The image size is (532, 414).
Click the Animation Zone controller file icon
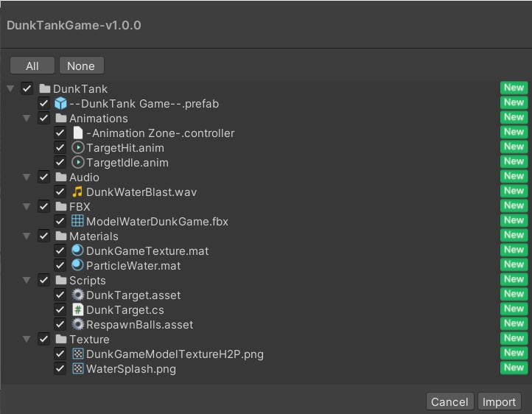click(78, 133)
